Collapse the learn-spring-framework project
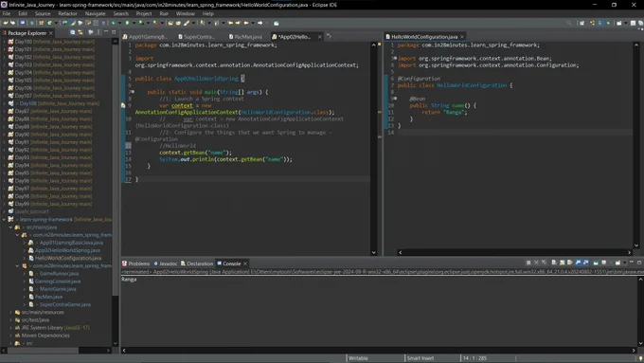 pyautogui.click(x=4, y=220)
